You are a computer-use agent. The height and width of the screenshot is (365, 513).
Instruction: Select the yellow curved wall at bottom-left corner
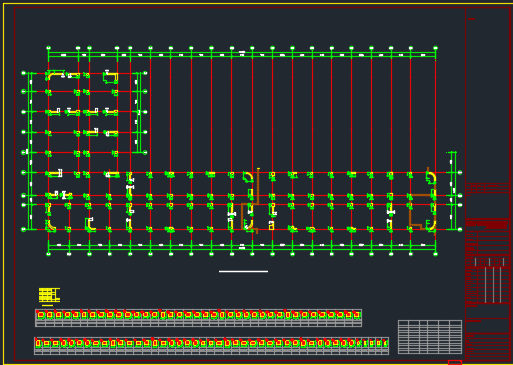51,225
